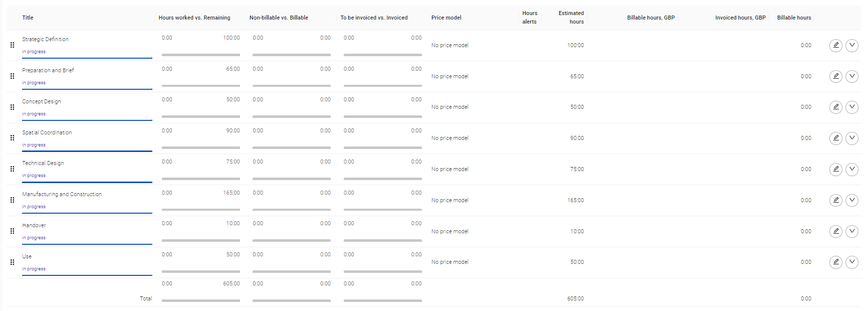Screen dimensions: 868x311
Task: Expand Manufacturing and Construction row chevron
Action: pyautogui.click(x=852, y=201)
